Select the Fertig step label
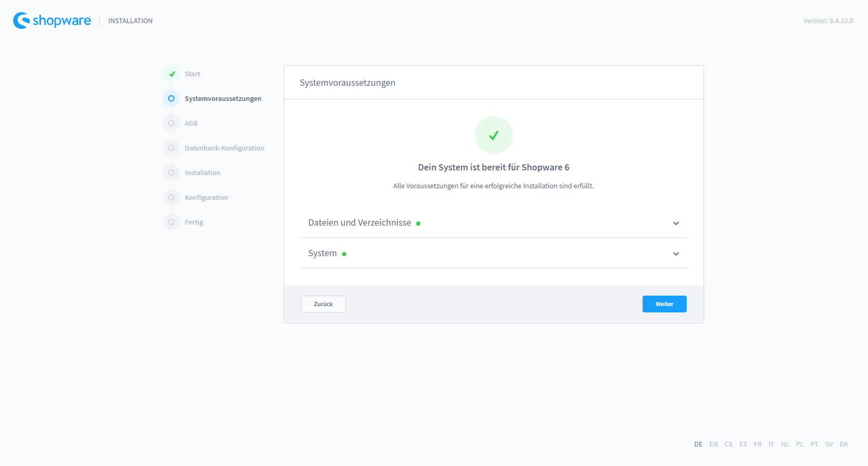This screenshot has height=466, width=868. pos(194,222)
